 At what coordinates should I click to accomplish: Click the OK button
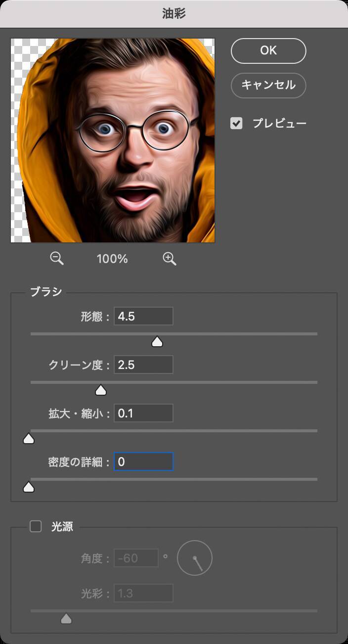tap(268, 50)
